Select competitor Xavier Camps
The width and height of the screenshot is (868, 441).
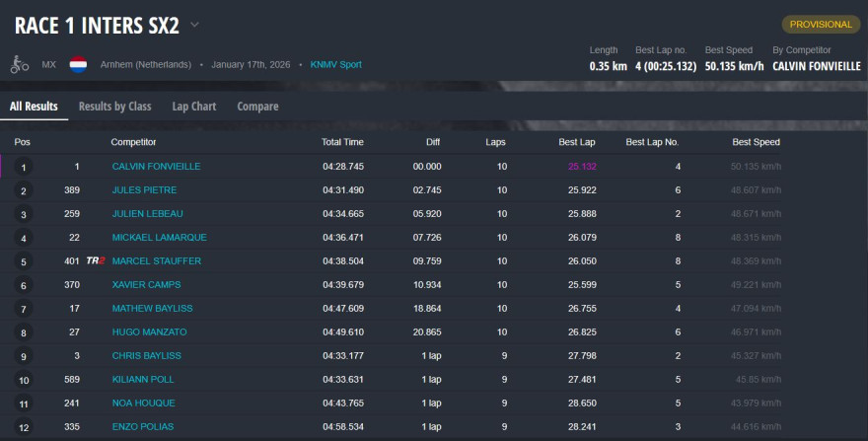tap(146, 285)
